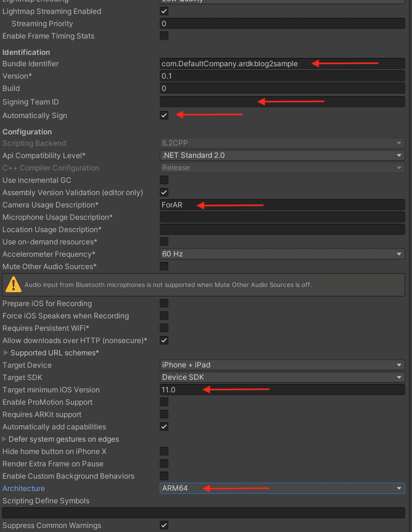
Task: Open Api Compatibility Level dropdown
Action: coord(282,155)
